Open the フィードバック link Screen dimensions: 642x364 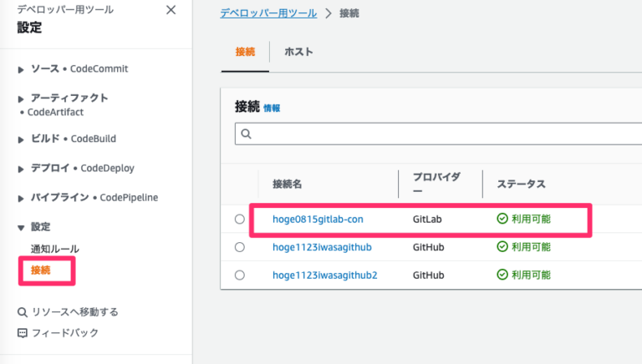(x=65, y=333)
